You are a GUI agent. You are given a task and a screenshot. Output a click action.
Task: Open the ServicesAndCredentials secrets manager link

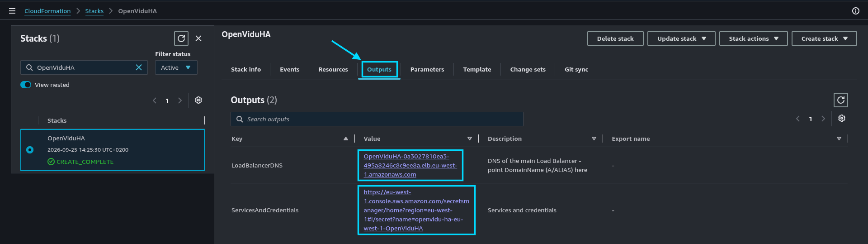[x=416, y=210]
